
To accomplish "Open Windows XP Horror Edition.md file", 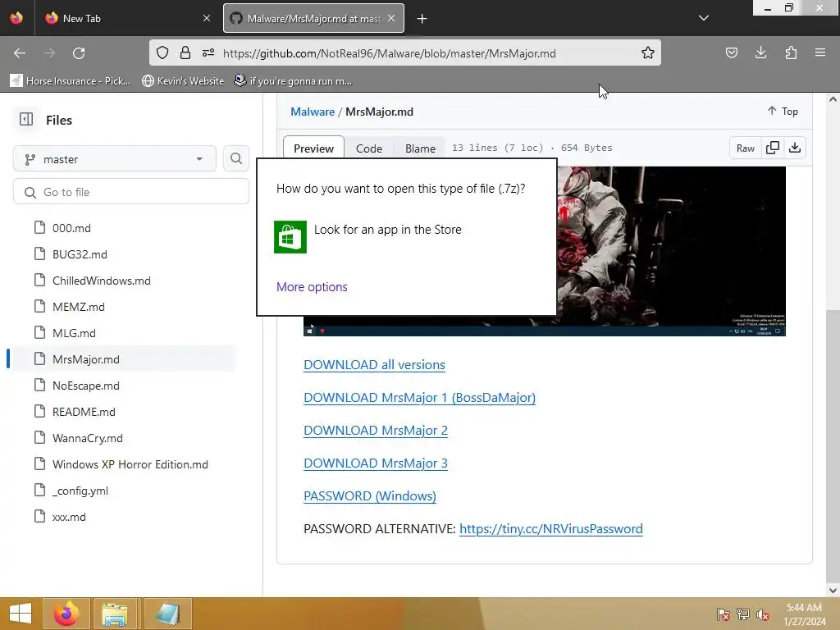I will click(130, 464).
